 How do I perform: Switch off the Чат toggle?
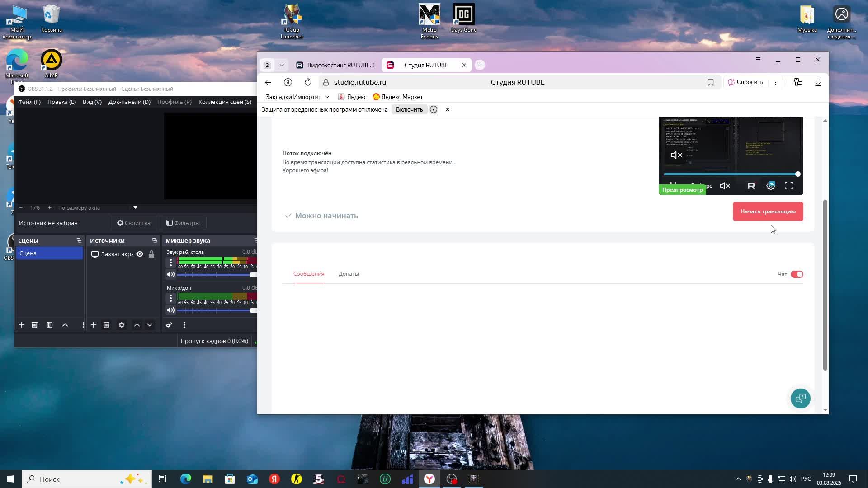797,274
